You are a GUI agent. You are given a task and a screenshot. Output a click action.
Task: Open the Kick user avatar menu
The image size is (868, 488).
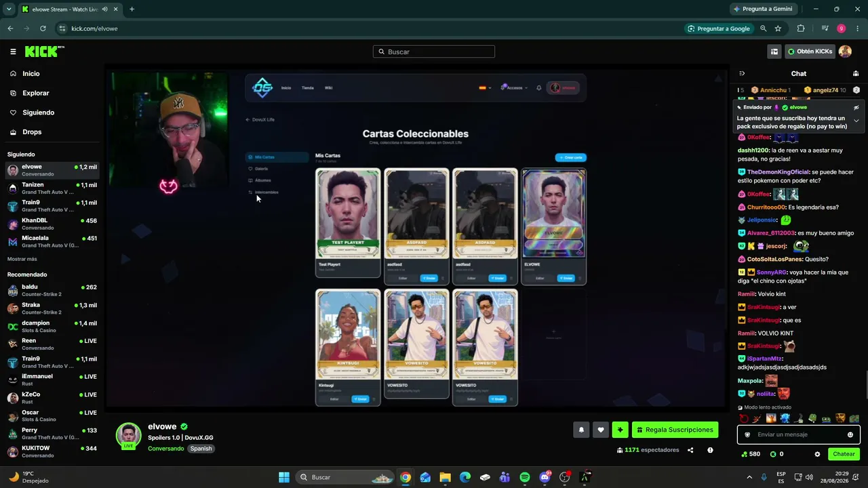pos(845,52)
